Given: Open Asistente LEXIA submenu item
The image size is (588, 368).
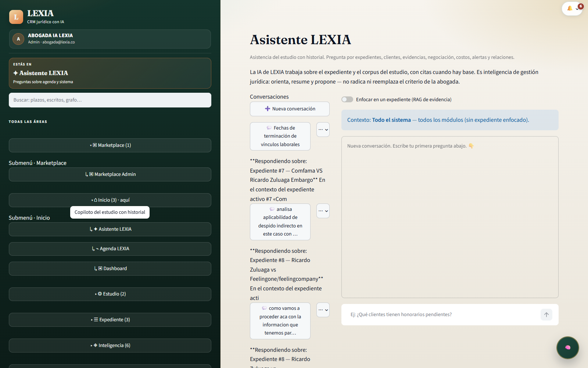Looking at the screenshot, I should pyautogui.click(x=110, y=229).
